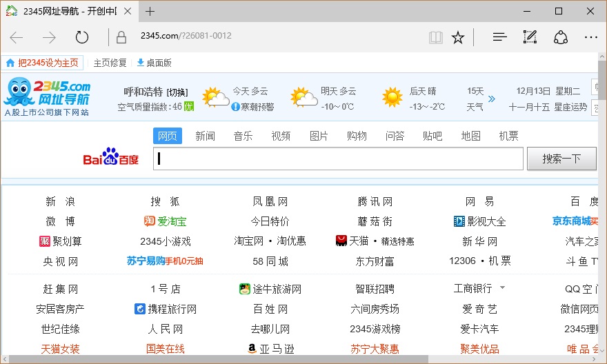
Task: Open 影视大全 link with film icon
Action: click(479, 221)
